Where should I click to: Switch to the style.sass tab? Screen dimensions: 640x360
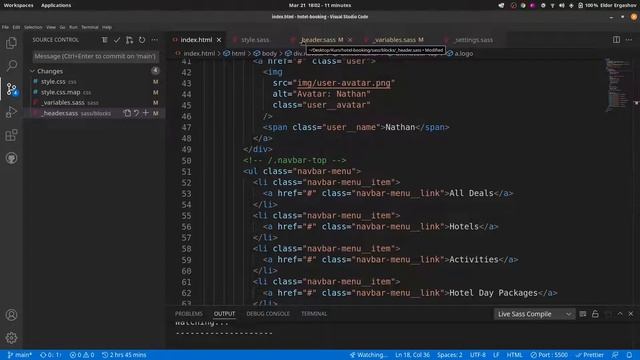[255, 40]
